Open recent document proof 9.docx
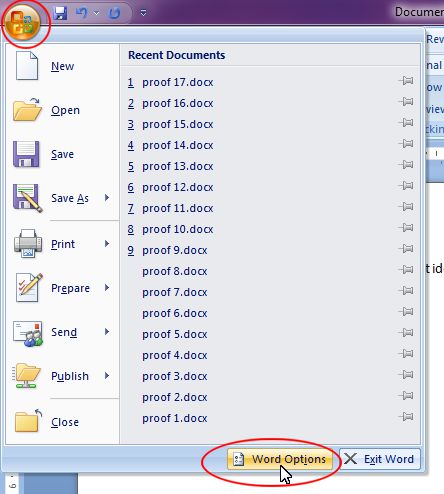 175,250
